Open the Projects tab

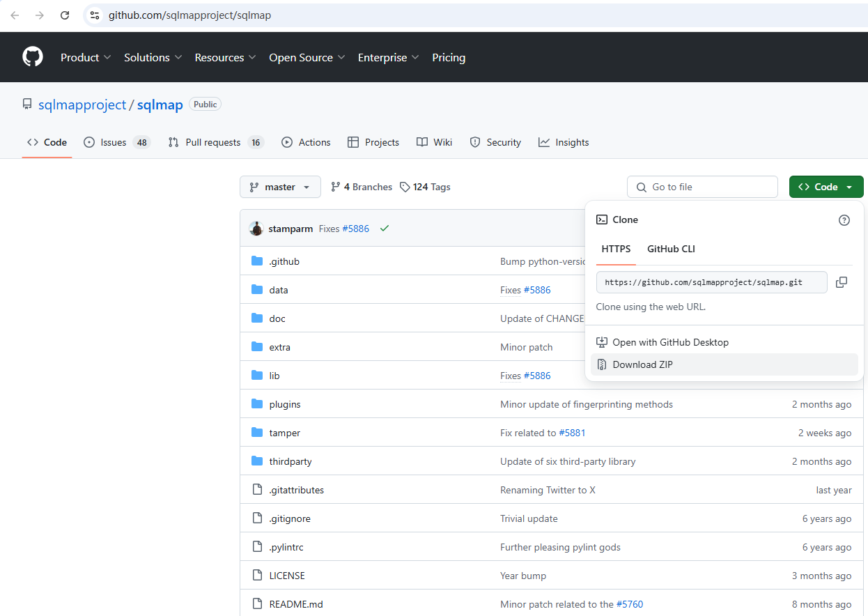[x=373, y=142]
